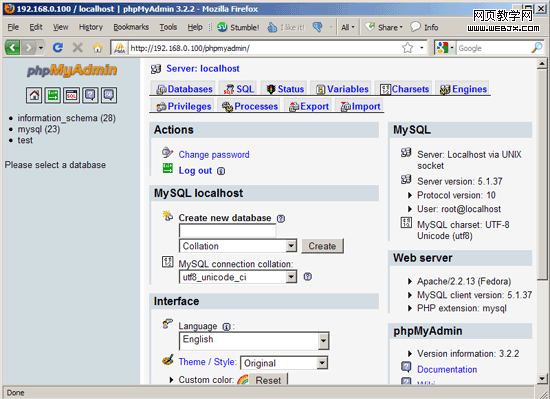Screen dimensions: 550x399
Task: Open the SQL query window icon
Action: tap(72, 95)
